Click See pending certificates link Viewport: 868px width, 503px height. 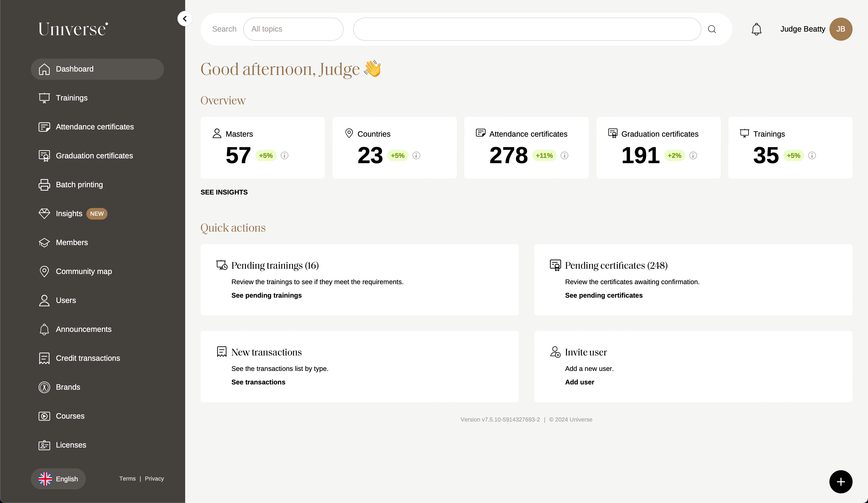click(x=604, y=295)
